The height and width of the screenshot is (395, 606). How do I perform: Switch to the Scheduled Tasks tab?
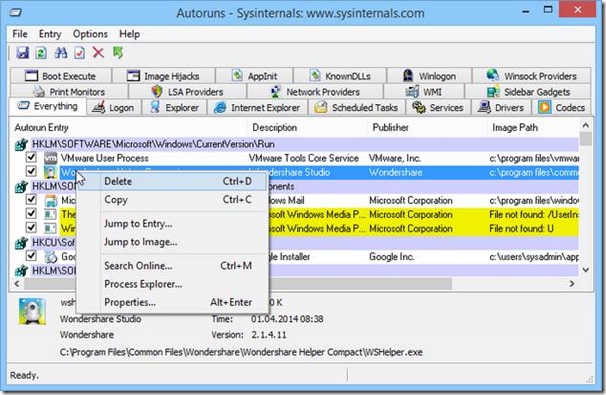[356, 107]
